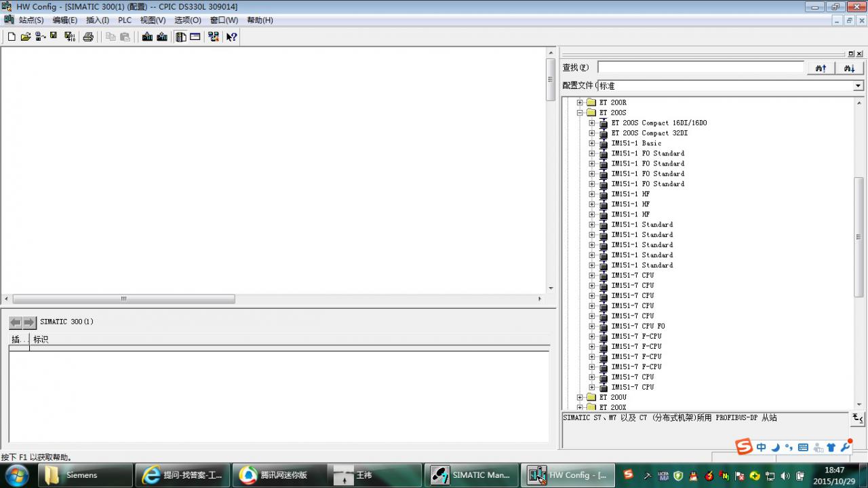
Task: Select the ET 200R folder
Action: (613, 102)
